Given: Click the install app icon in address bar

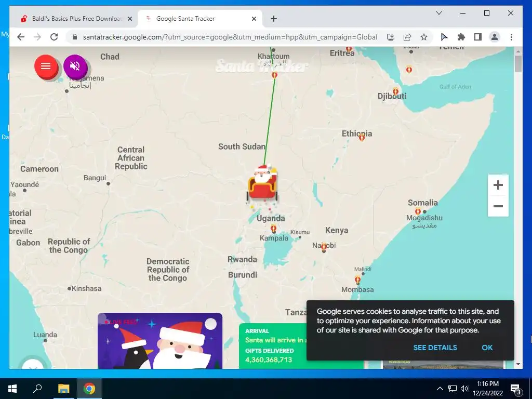Looking at the screenshot, I should point(391,37).
